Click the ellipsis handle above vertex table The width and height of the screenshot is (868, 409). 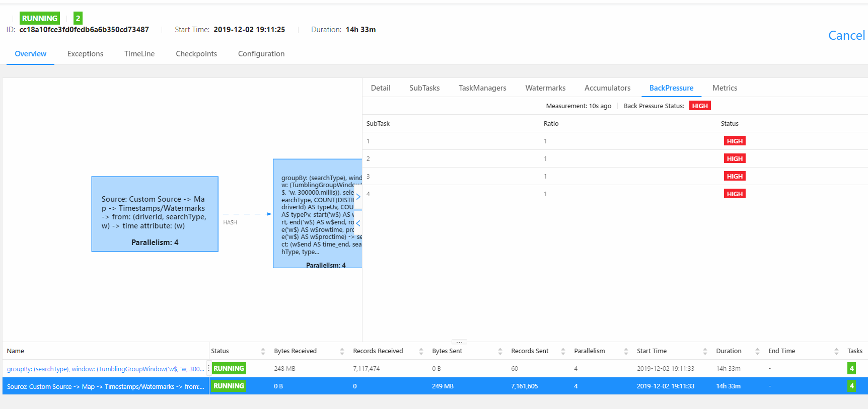(459, 342)
